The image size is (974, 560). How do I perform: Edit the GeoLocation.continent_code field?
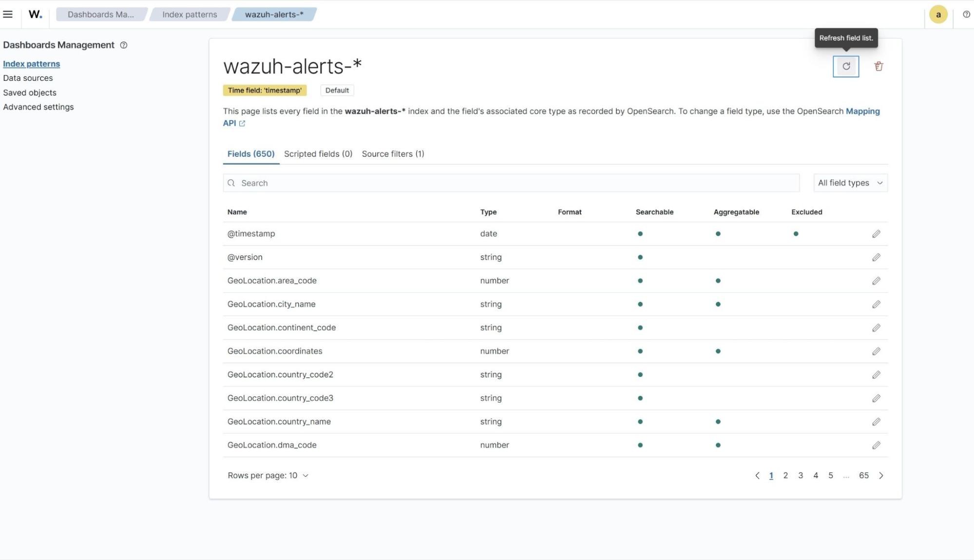[876, 328]
